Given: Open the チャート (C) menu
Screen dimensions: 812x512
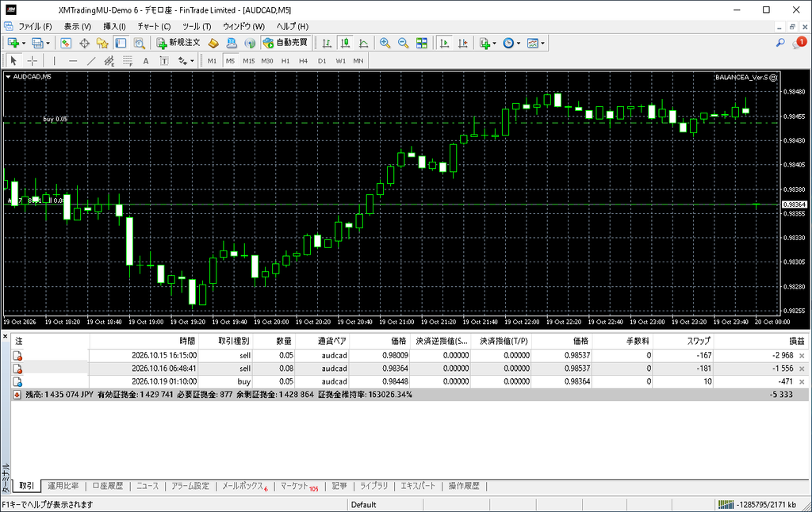Looking at the screenshot, I should (155, 26).
